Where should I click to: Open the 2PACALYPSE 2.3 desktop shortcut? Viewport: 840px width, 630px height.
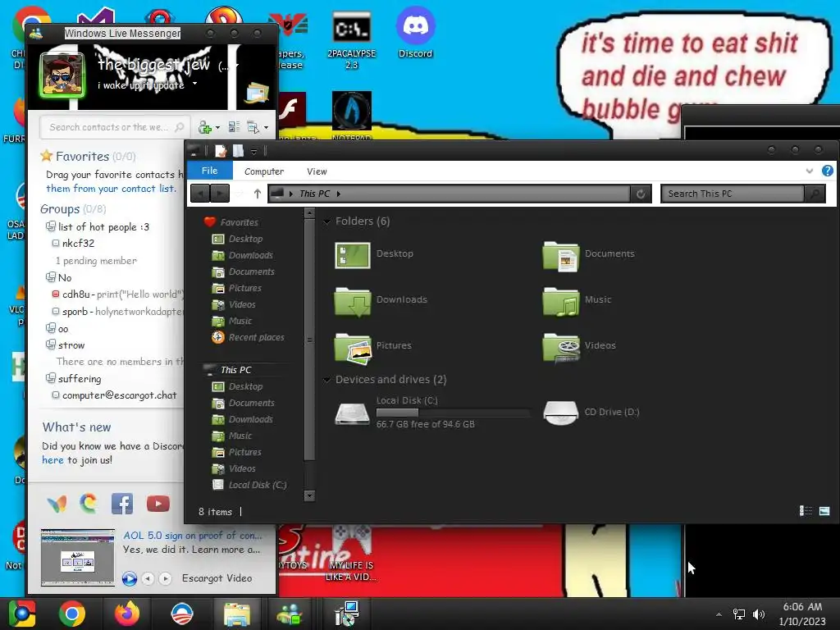point(351,40)
